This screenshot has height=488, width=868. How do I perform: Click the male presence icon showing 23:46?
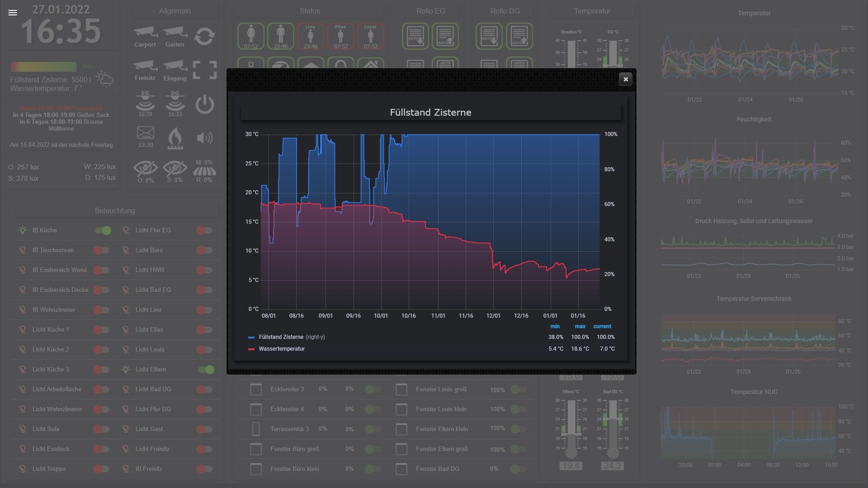click(x=281, y=36)
